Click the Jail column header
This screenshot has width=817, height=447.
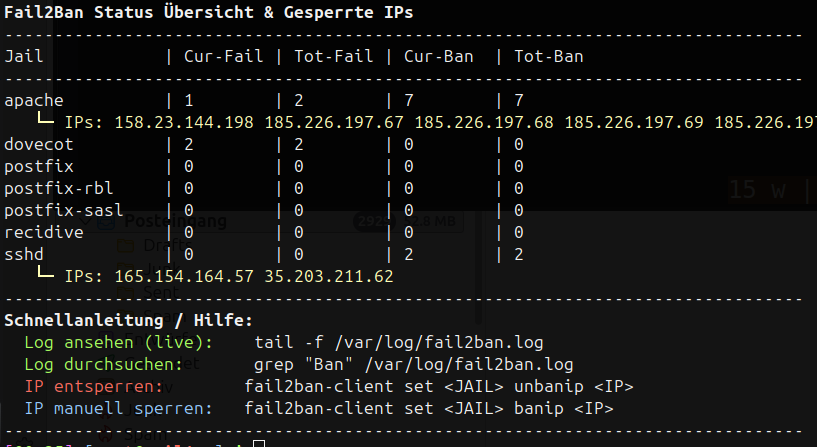pyautogui.click(x=24, y=56)
